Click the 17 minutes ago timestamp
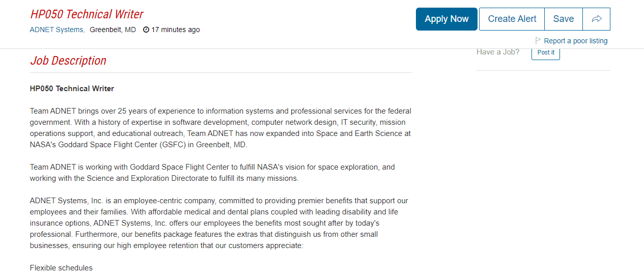Screen dimensions: 644x273 pos(176,30)
